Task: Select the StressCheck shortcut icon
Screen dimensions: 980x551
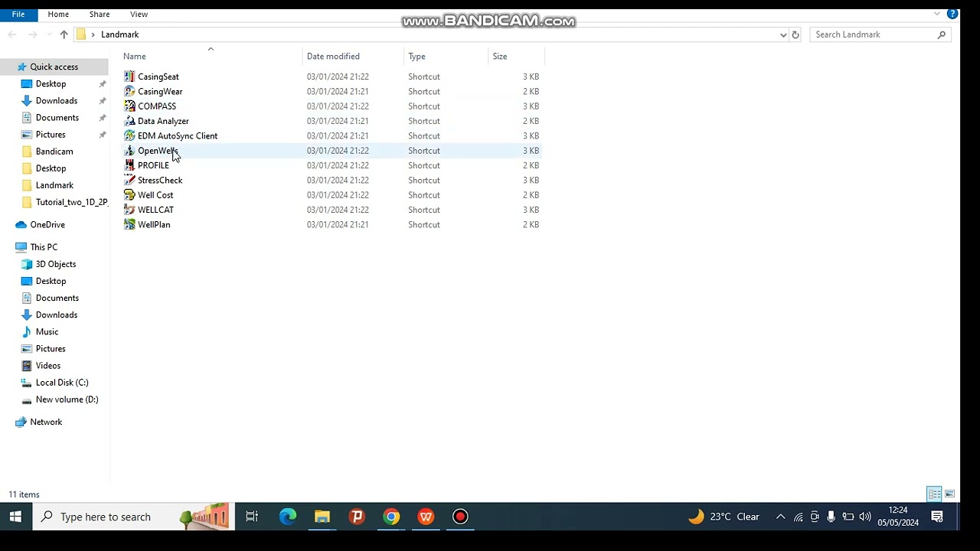Action: pyautogui.click(x=129, y=180)
